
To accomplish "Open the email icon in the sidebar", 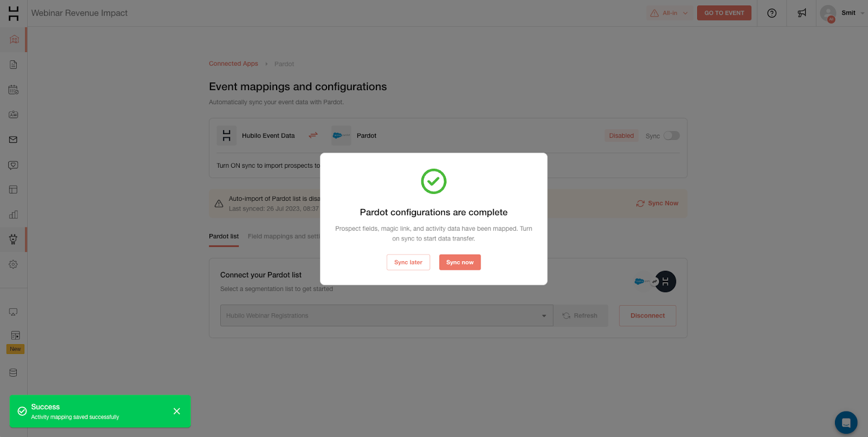I will pos(14,140).
